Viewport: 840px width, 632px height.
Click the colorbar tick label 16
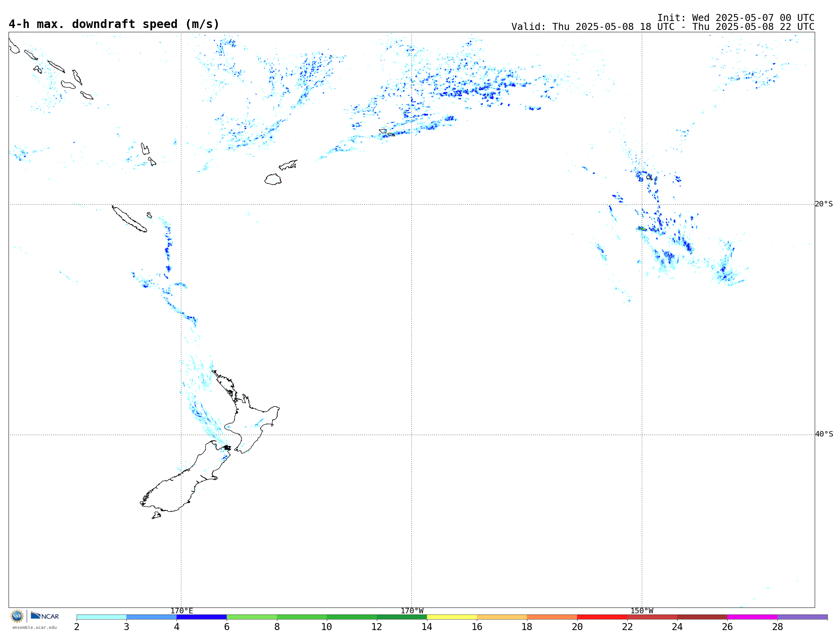click(477, 627)
